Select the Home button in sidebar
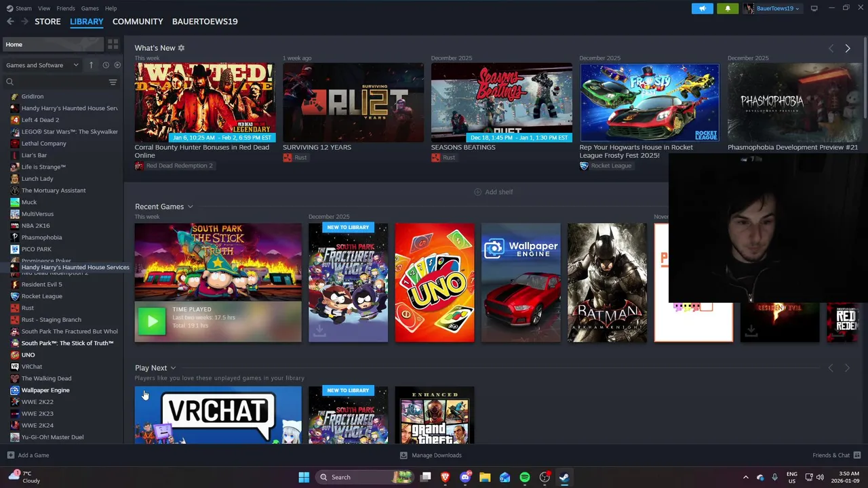Screen dimensions: 868x488 click(53, 44)
